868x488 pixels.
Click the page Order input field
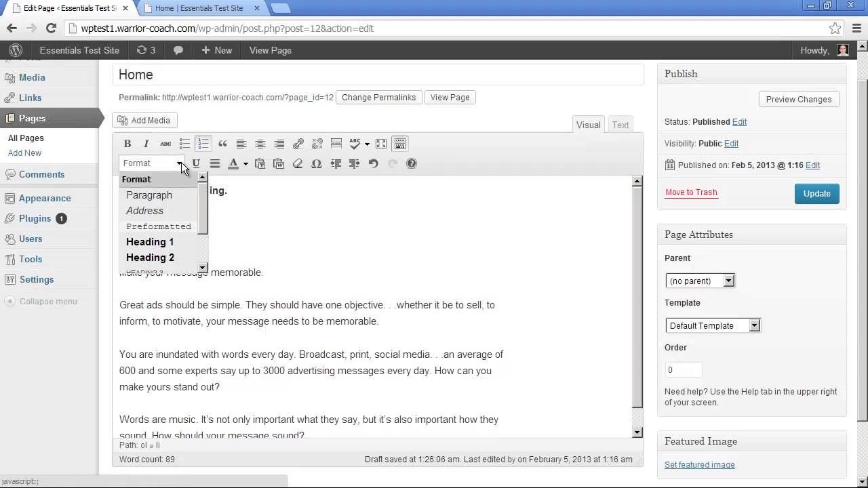point(683,370)
